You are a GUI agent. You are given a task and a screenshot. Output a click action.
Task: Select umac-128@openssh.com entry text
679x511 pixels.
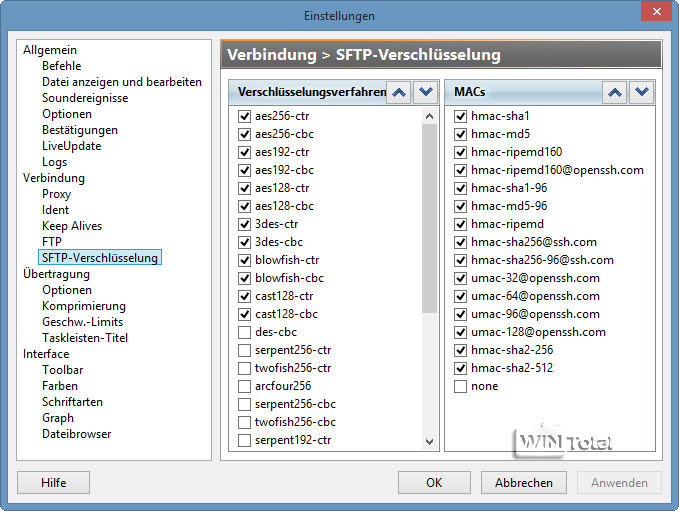538,332
